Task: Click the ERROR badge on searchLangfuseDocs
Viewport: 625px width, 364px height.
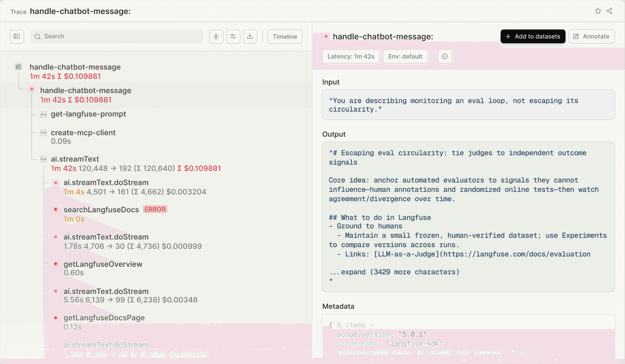Action: point(155,209)
